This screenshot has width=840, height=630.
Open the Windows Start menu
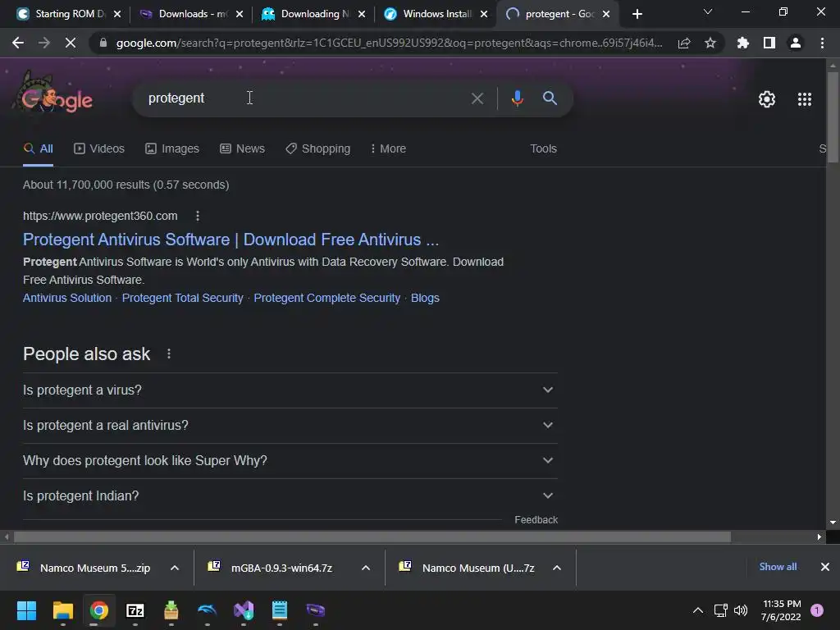click(26, 610)
